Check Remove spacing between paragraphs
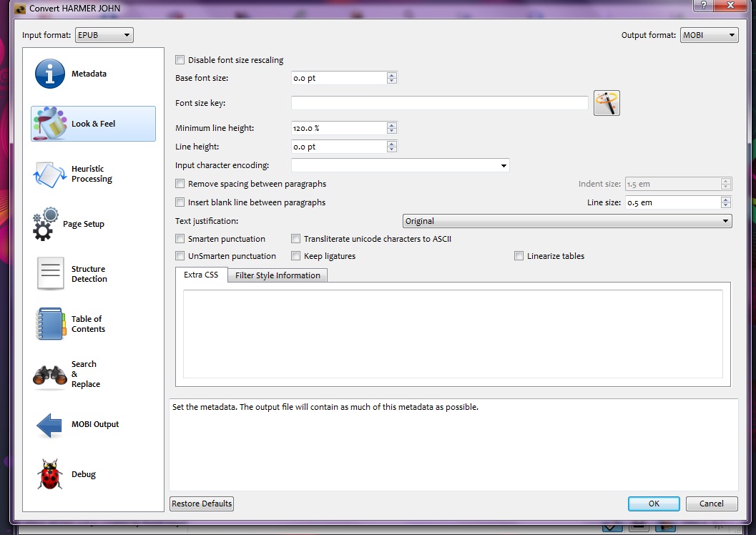 180,184
